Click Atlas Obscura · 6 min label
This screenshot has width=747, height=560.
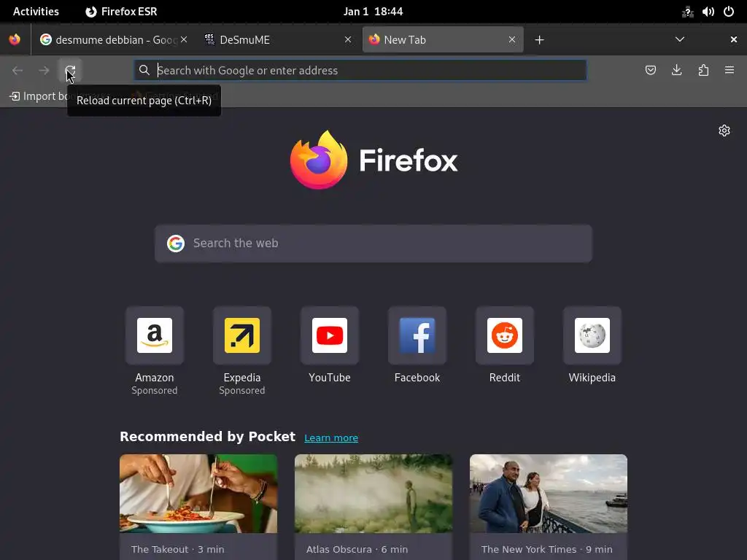click(357, 549)
